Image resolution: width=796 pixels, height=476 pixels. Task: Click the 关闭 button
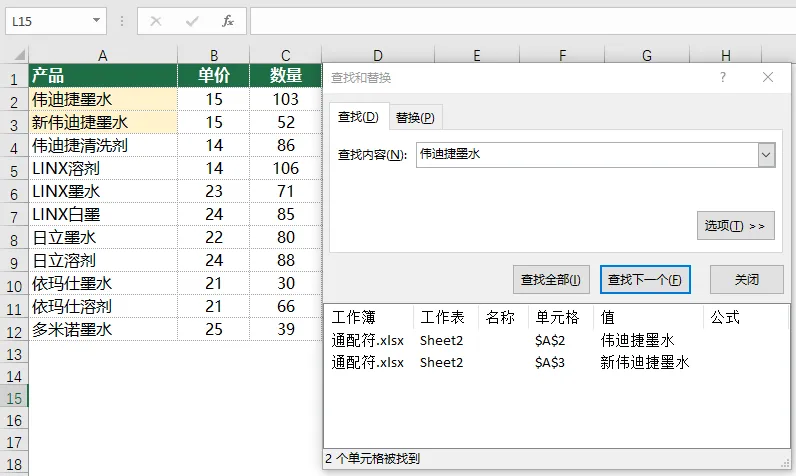point(747,280)
